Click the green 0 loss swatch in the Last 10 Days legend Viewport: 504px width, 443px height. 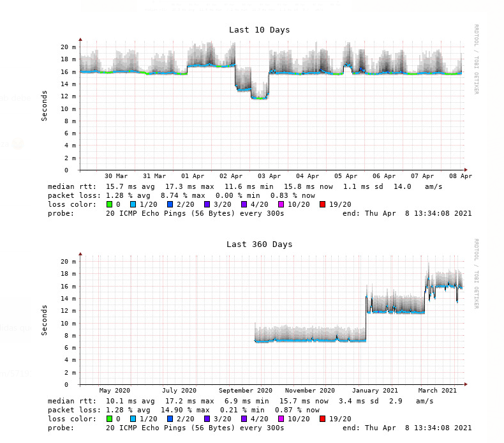coord(109,204)
